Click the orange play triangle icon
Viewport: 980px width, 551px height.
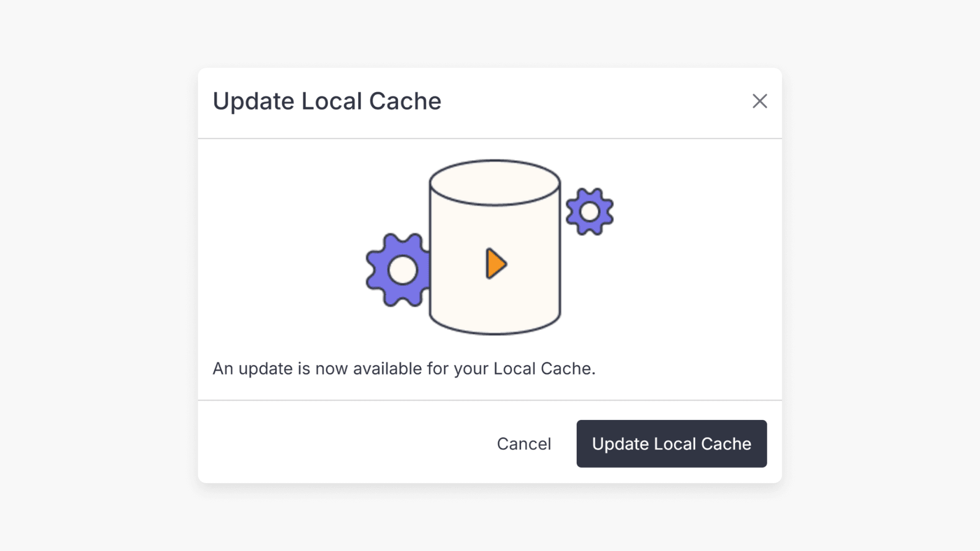pos(494,264)
